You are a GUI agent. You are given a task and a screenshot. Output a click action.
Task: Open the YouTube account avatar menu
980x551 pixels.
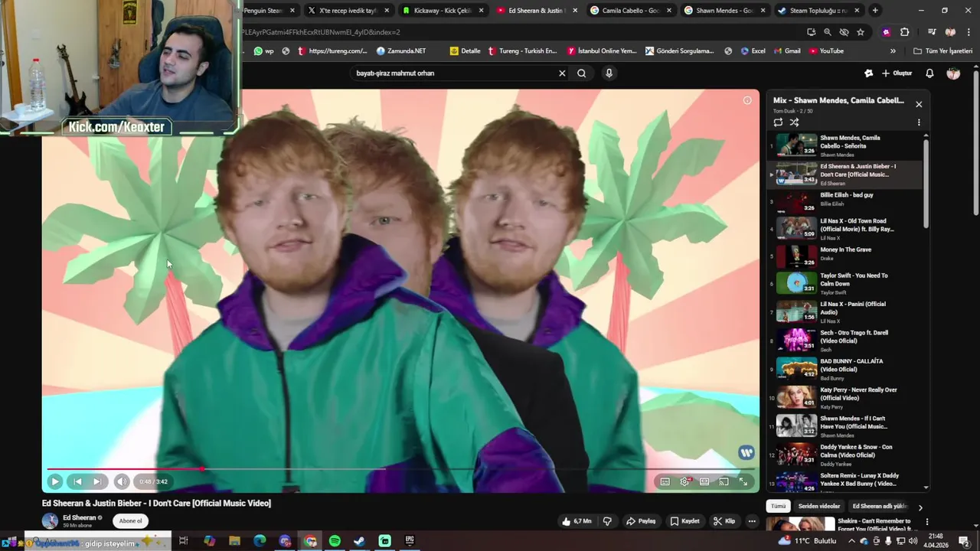(953, 73)
